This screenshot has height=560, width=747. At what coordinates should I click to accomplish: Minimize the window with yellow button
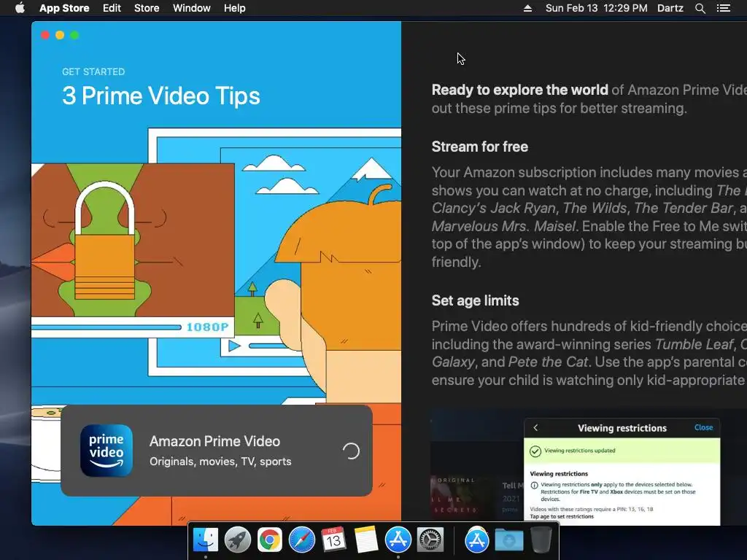[60, 35]
